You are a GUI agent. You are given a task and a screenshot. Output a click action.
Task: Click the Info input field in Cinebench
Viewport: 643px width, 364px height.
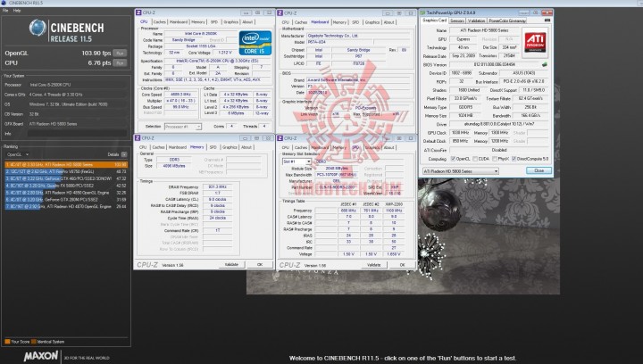click(77, 134)
